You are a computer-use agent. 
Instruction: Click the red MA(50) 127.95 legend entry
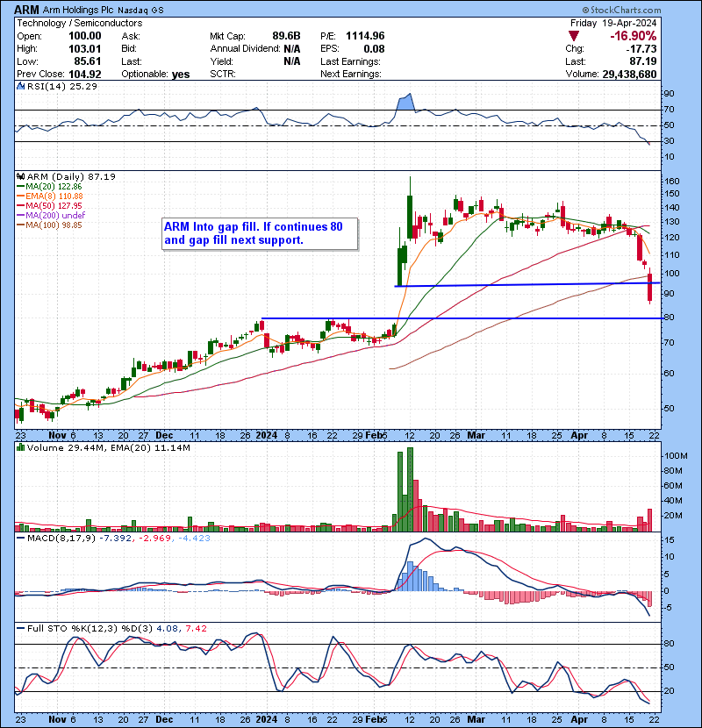49,205
